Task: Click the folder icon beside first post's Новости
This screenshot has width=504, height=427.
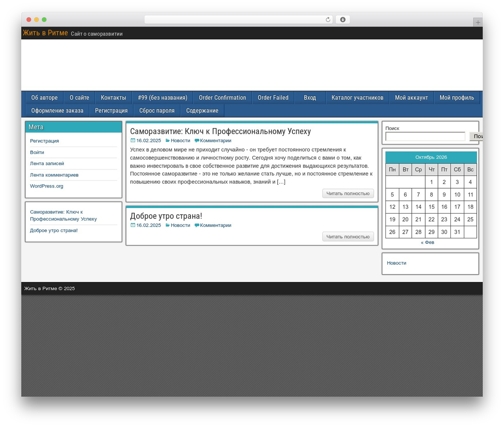Action: 167,141
